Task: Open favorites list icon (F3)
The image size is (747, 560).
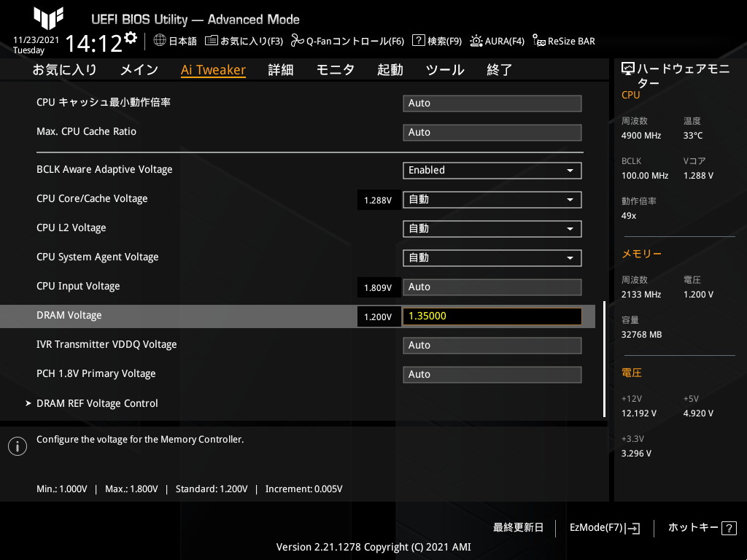Action: click(x=211, y=41)
